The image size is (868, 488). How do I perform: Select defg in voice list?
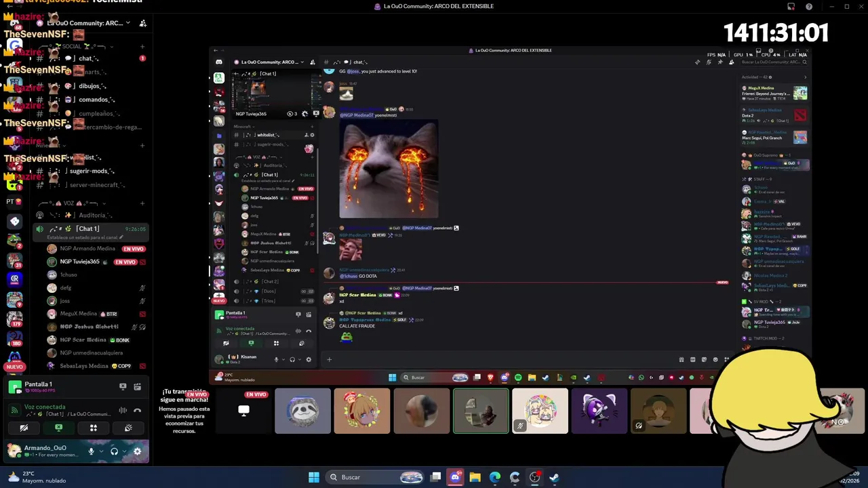(x=95, y=287)
